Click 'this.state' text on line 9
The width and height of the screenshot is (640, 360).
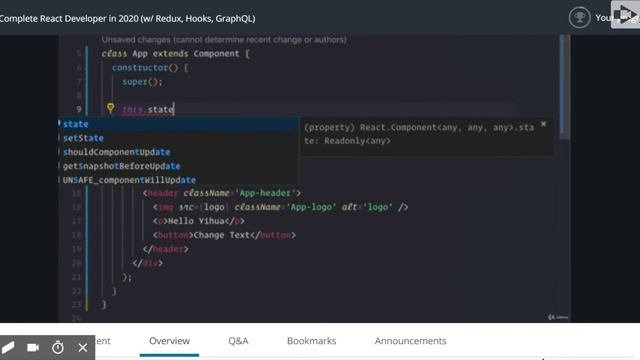pos(148,109)
